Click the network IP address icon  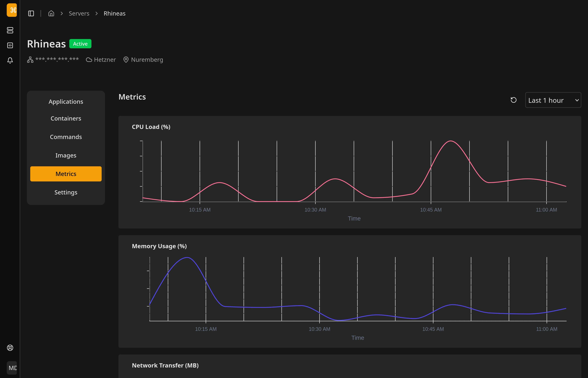coord(30,59)
